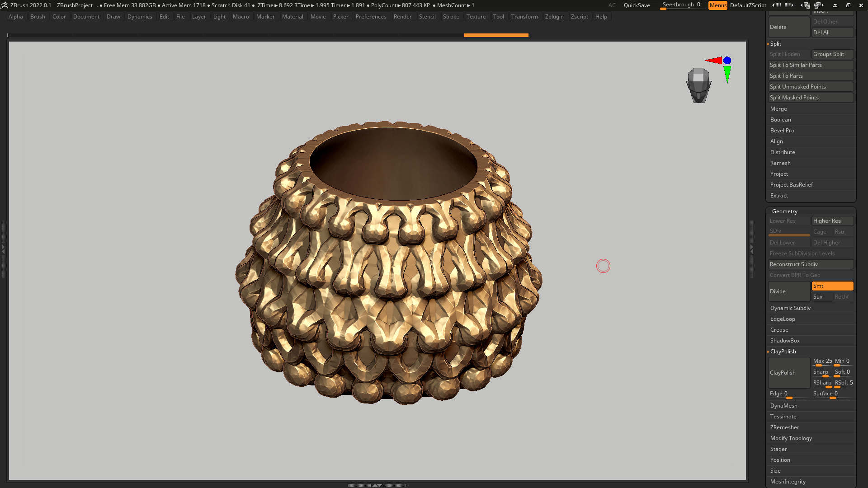Click Split To Similar Parts
The image size is (868, 488).
(811, 65)
